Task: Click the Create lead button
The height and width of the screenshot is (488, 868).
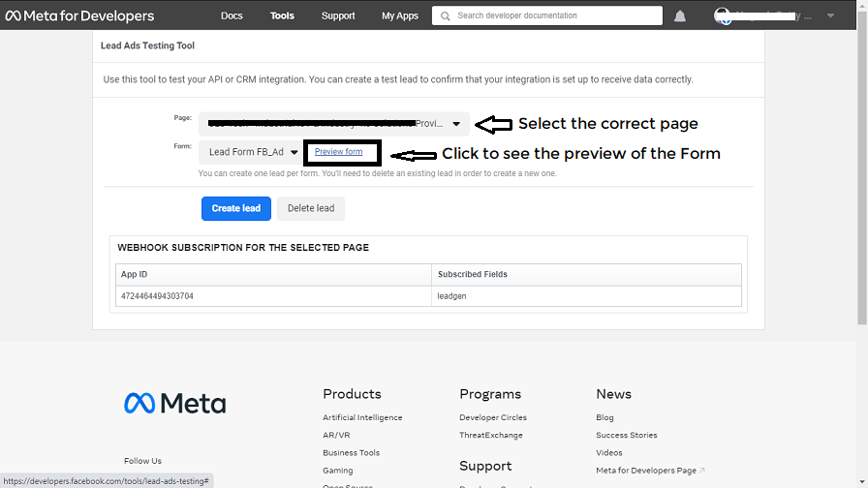Action: [236, 208]
